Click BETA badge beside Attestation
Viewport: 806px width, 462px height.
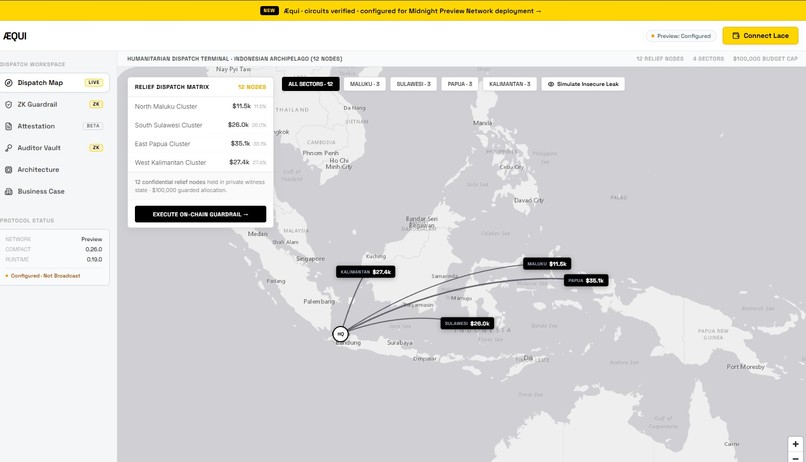coord(93,126)
